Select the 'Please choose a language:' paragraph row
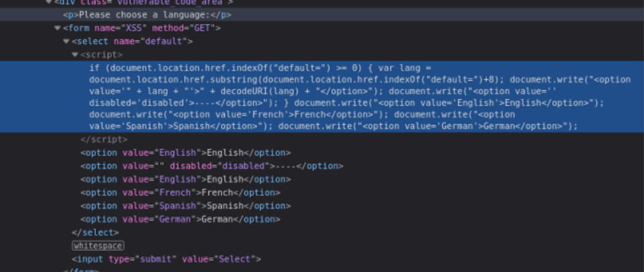Viewport: 644px width, 272px height. [x=322, y=15]
